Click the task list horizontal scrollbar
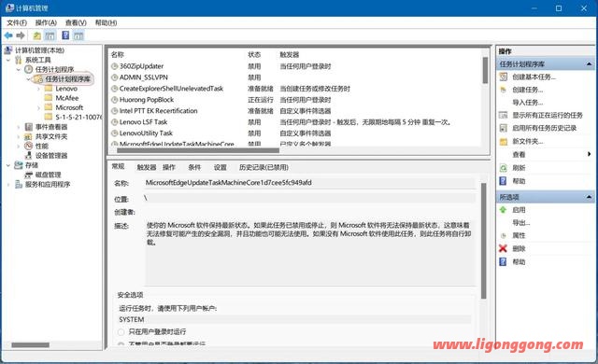The width and height of the screenshot is (598, 364). [x=197, y=150]
